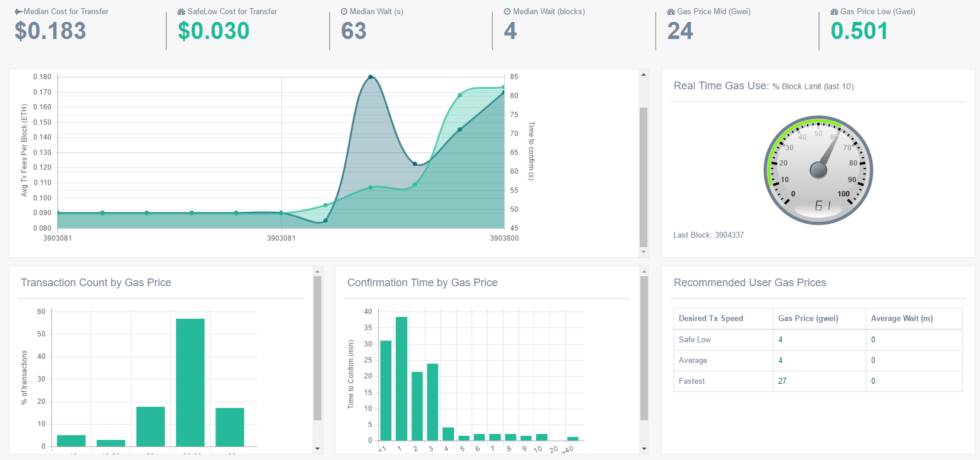
Task: Click the Real Time Gas Use heading
Action: pos(763,86)
